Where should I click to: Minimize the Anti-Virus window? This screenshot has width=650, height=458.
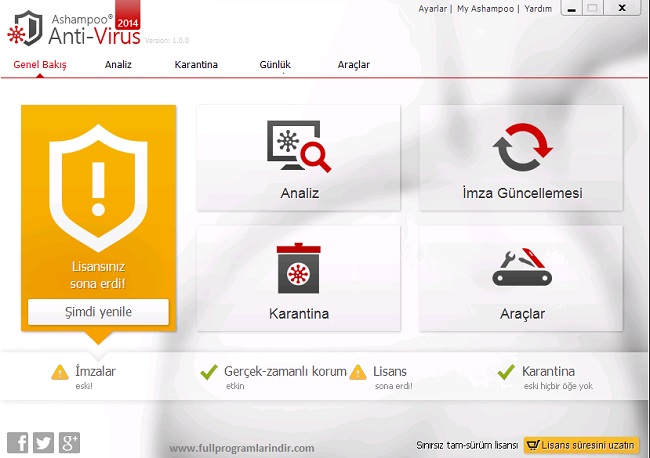(572, 8)
